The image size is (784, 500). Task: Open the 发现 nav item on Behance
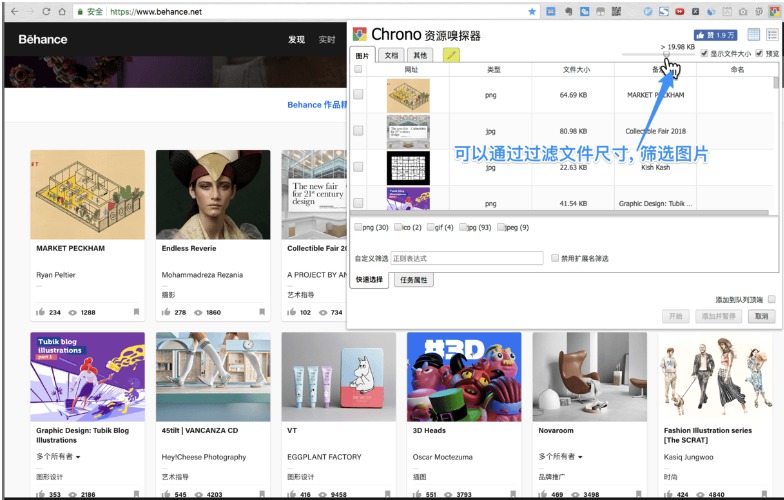(x=296, y=40)
